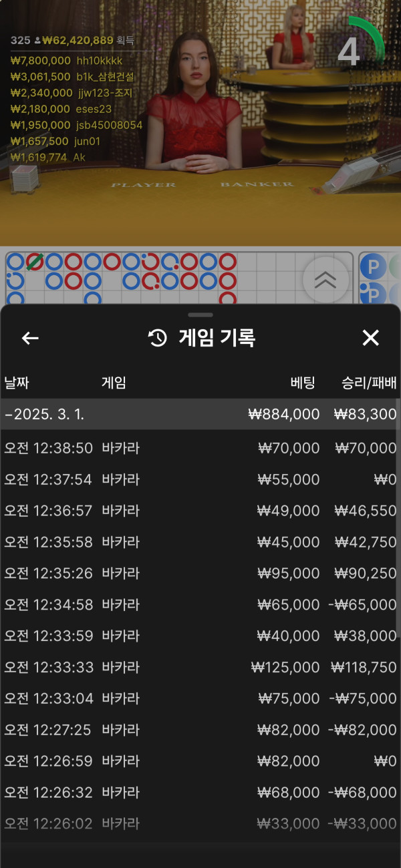The width and height of the screenshot is (401, 868).
Task: Click the 날짜 column header
Action: point(17,383)
